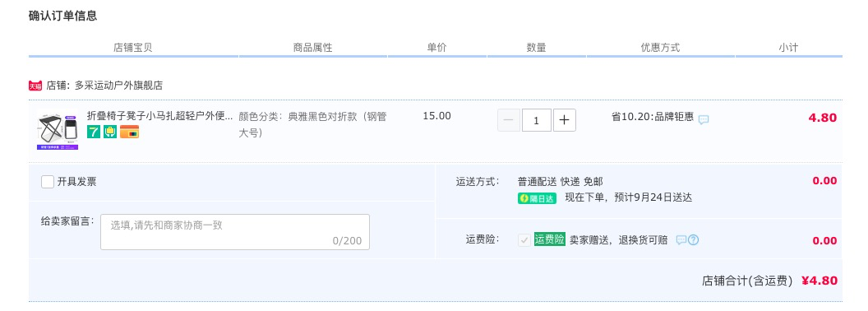The image size is (868, 311).
Task: Click the 卖家赠送,退换货可赔 text
Action: pyautogui.click(x=618, y=240)
